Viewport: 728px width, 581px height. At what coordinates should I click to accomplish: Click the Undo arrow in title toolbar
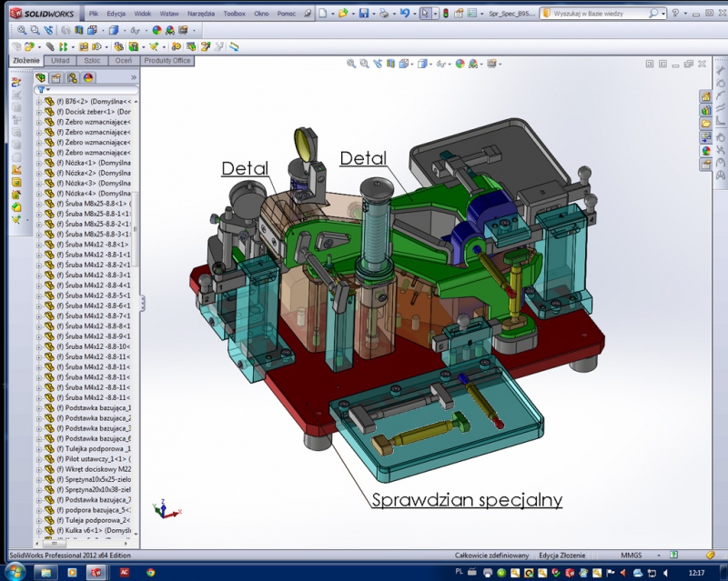pyautogui.click(x=406, y=15)
